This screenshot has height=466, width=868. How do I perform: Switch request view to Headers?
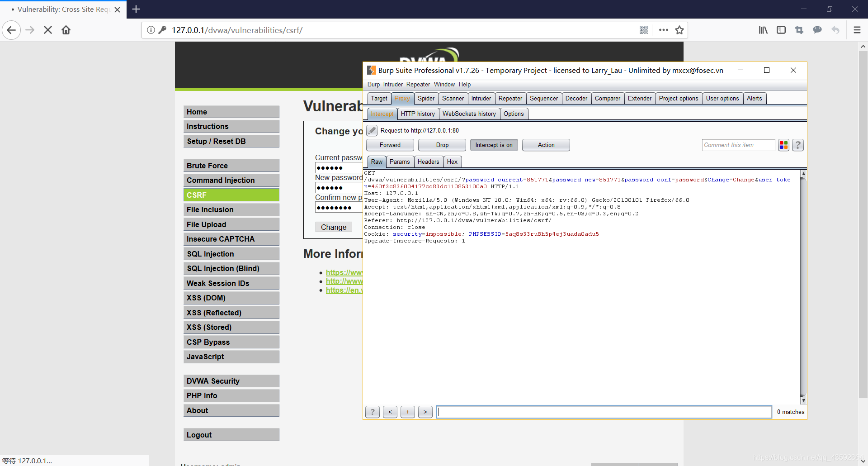(x=428, y=162)
